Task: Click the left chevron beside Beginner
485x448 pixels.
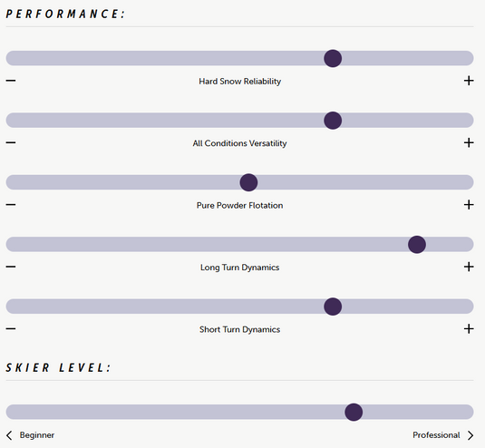Action: click(x=9, y=435)
